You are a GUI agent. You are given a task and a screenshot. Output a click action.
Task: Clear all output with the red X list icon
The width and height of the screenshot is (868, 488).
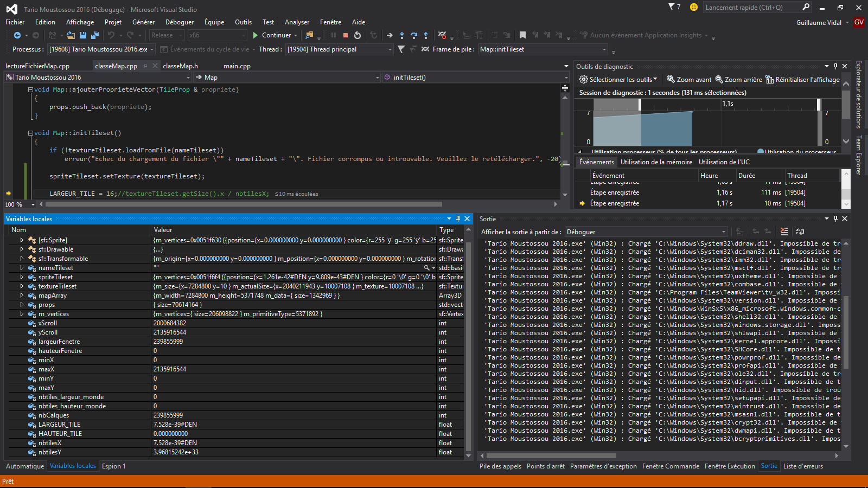pyautogui.click(x=784, y=232)
